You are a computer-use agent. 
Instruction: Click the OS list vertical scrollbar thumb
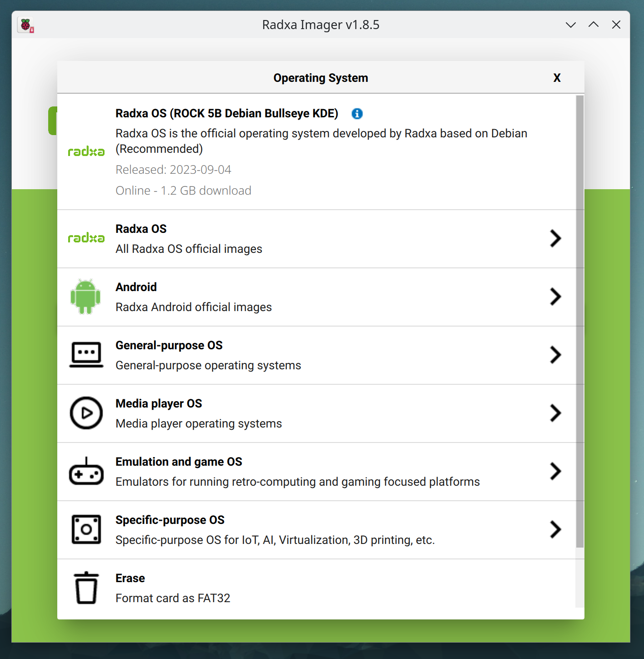coord(579,321)
